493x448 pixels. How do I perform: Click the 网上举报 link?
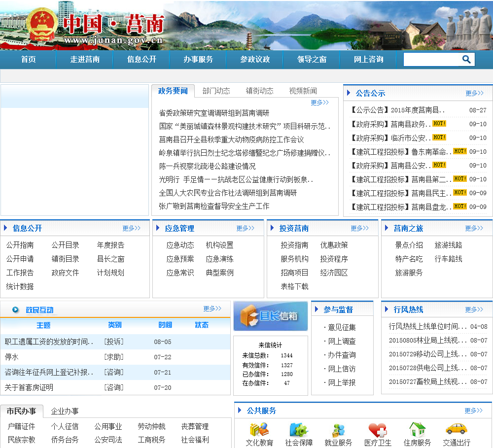click(x=342, y=382)
